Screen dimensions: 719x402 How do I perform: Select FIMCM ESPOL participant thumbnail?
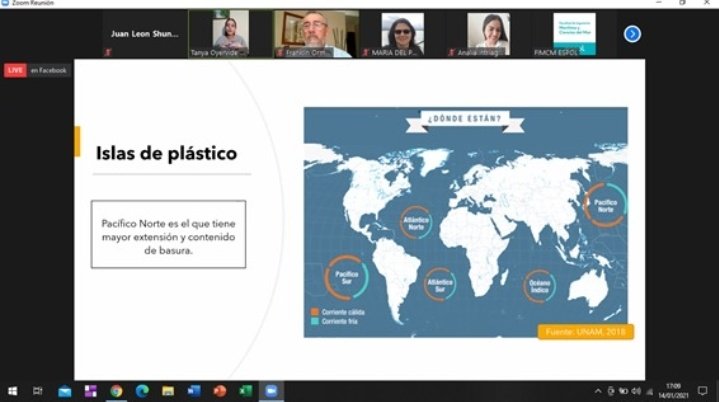point(574,34)
